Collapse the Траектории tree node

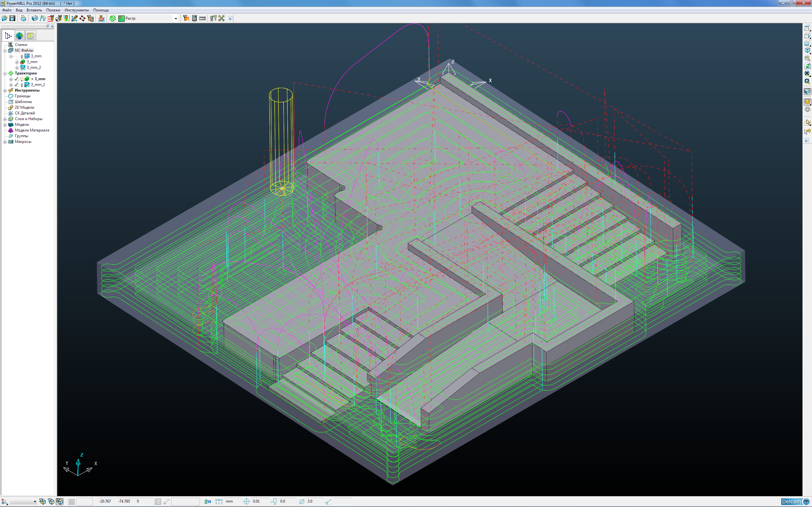click(x=5, y=74)
